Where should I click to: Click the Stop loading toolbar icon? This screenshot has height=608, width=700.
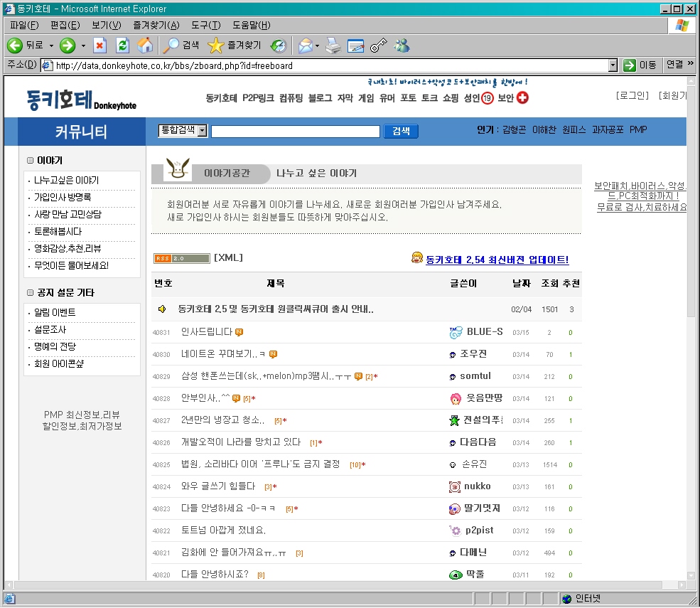click(100, 46)
